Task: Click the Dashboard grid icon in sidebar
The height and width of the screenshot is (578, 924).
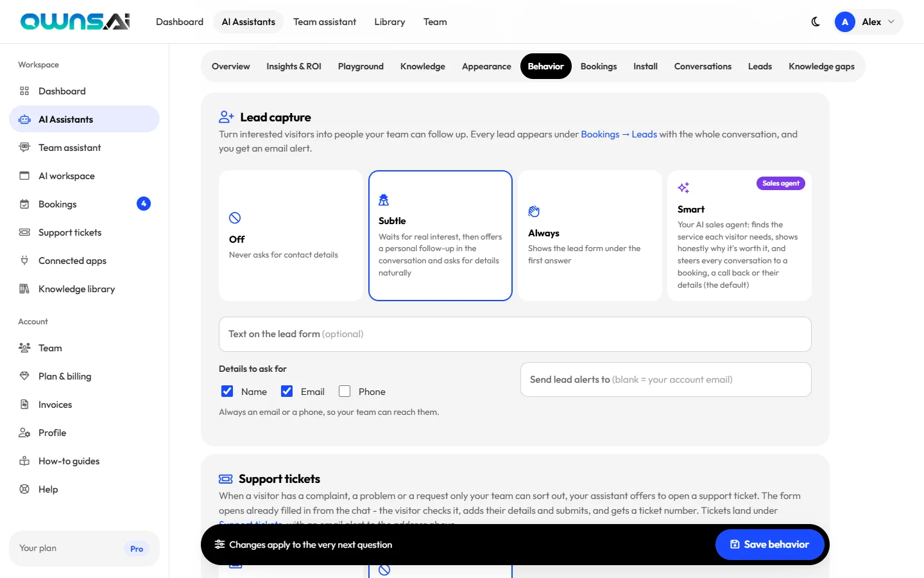Action: point(24,91)
